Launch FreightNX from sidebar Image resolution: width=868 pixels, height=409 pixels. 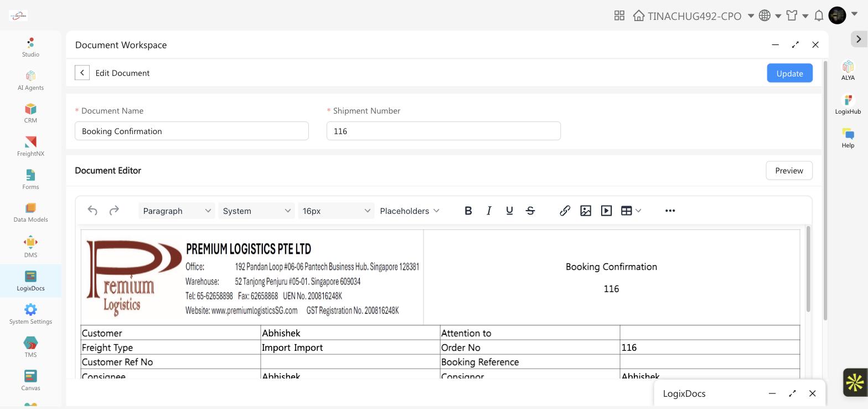tap(30, 146)
